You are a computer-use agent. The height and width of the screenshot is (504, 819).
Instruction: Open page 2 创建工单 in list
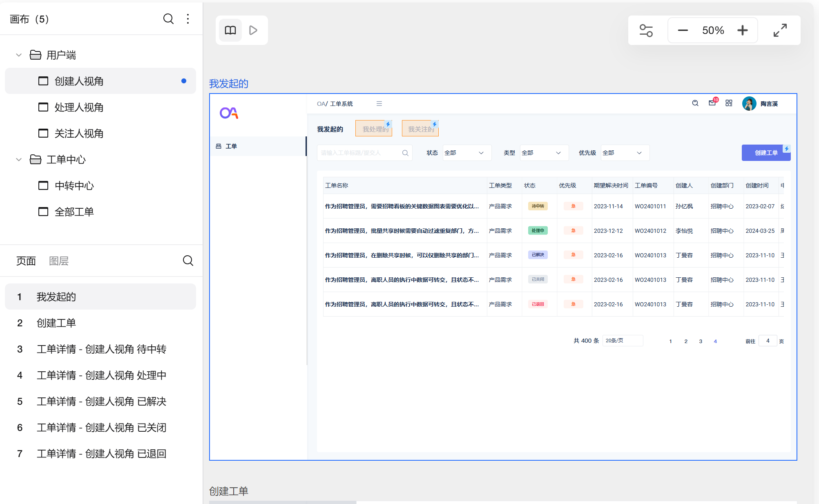tap(56, 323)
